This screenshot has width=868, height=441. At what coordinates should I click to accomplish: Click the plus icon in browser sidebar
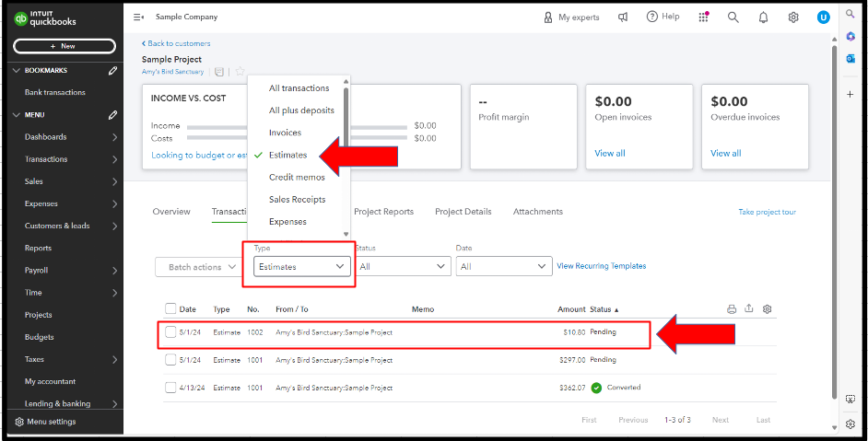pyautogui.click(x=850, y=95)
